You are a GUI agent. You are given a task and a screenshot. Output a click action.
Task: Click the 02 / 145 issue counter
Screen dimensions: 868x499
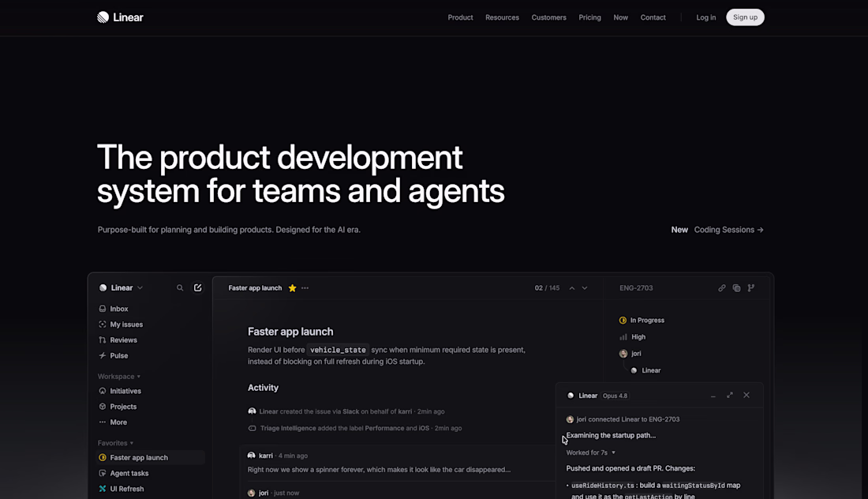tap(547, 288)
